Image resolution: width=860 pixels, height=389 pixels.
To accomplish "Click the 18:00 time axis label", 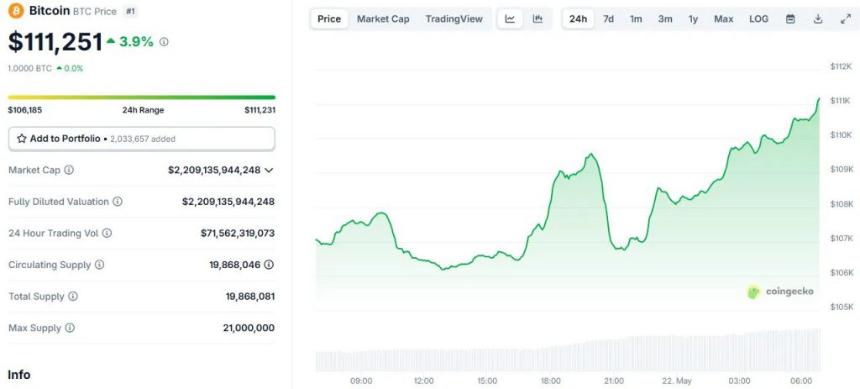I will coord(551,381).
